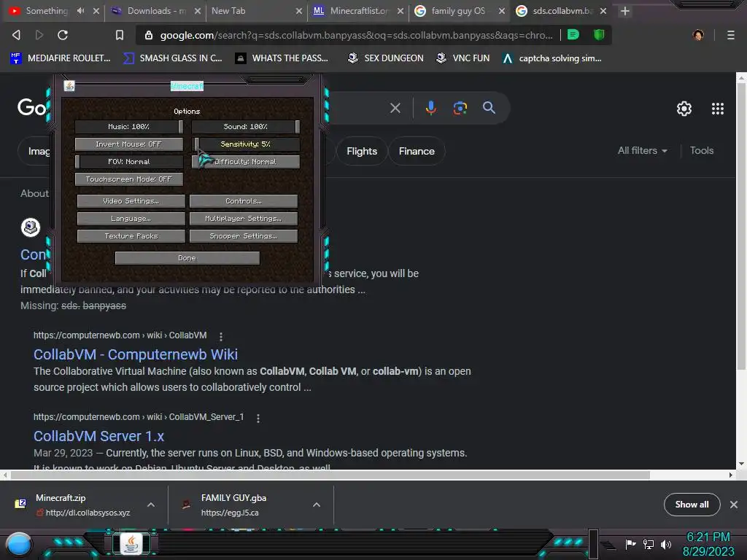
Task: Close the Downloads tab
Action: pos(198,10)
